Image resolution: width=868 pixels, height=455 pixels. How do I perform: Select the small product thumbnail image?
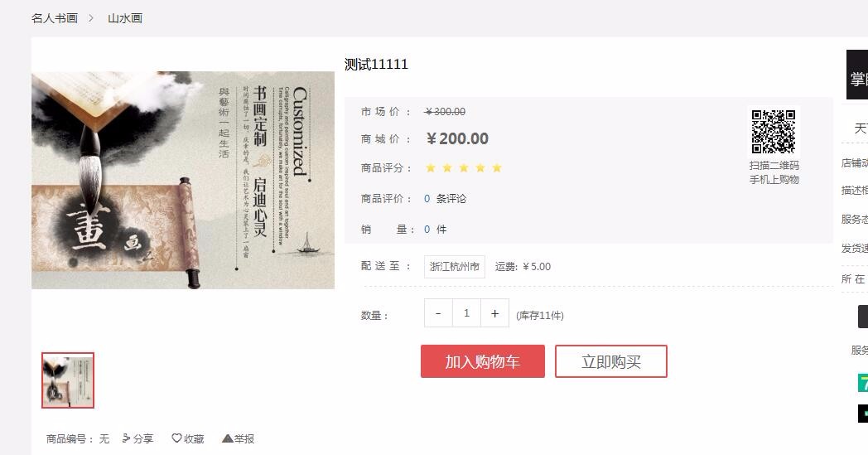(68, 380)
